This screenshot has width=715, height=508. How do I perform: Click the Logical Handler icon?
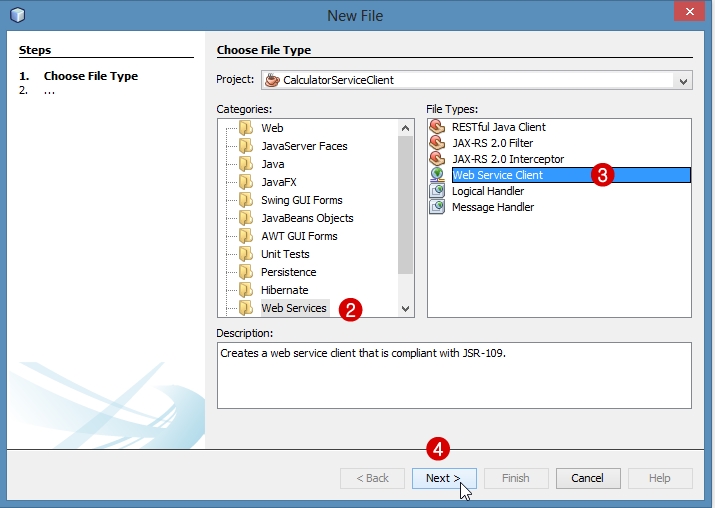[x=437, y=191]
